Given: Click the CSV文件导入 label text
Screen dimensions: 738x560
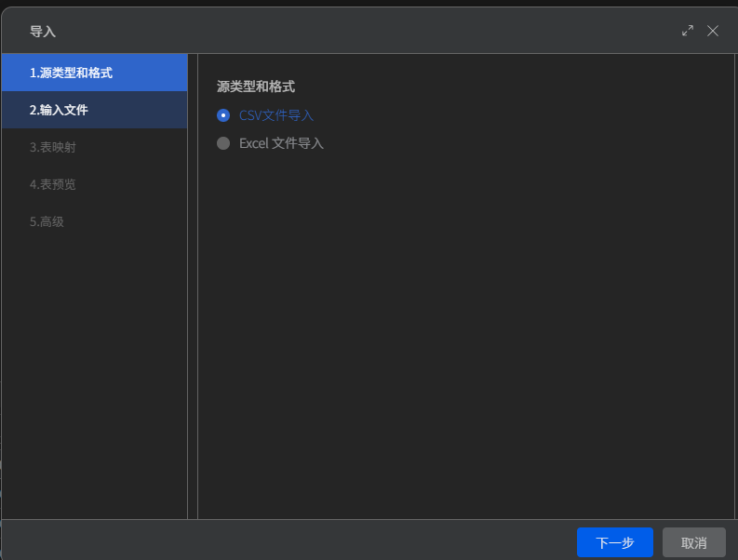Looking at the screenshot, I should pos(276,115).
